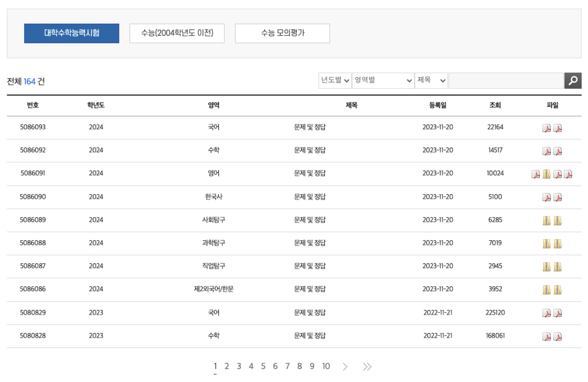
Task: Open the 제목 search-type dropdown
Action: click(x=431, y=80)
